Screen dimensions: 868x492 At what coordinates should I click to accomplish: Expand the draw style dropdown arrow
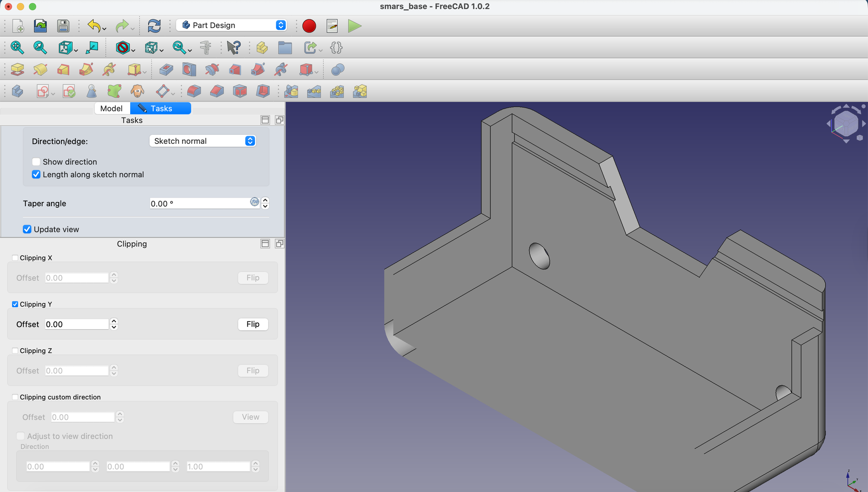133,51
